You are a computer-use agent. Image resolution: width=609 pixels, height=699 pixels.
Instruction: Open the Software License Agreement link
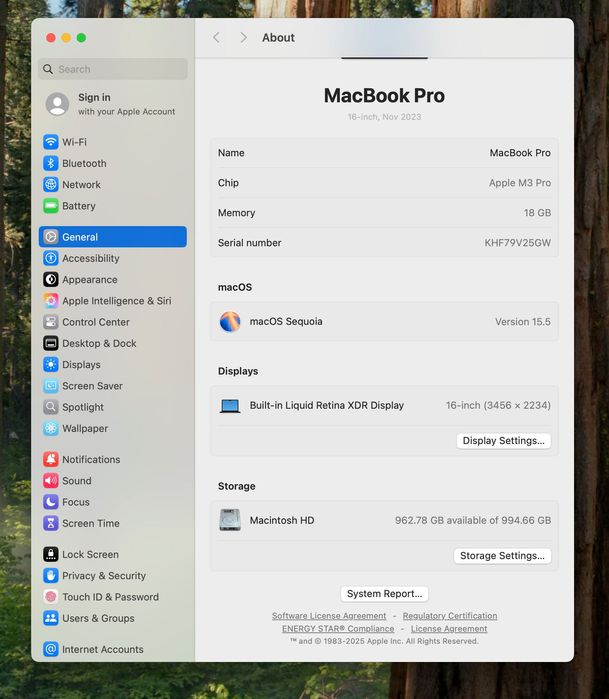point(329,616)
